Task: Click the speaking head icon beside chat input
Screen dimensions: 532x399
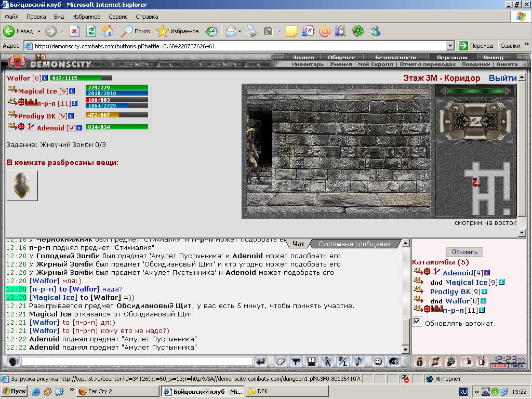Action: coord(13,362)
